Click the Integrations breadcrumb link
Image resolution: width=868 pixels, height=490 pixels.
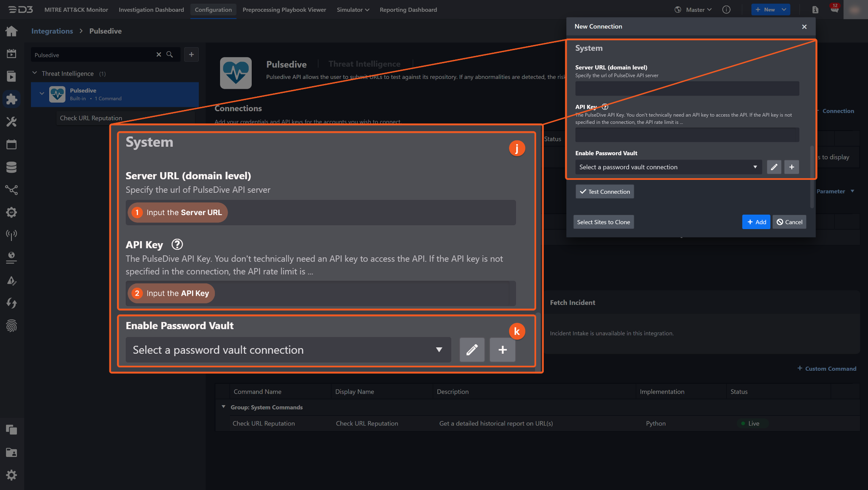pyautogui.click(x=52, y=31)
